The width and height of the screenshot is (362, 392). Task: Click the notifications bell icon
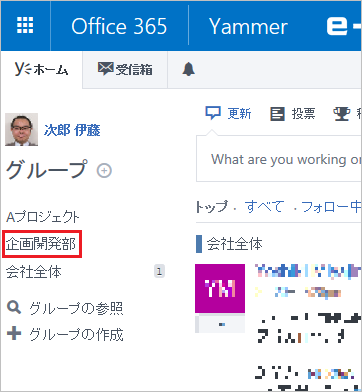(x=188, y=69)
